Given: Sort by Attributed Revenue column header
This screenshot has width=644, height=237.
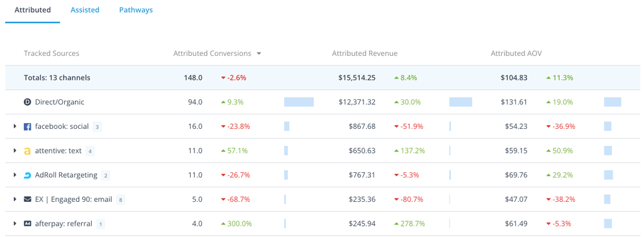Looking at the screenshot, I should 365,53.
